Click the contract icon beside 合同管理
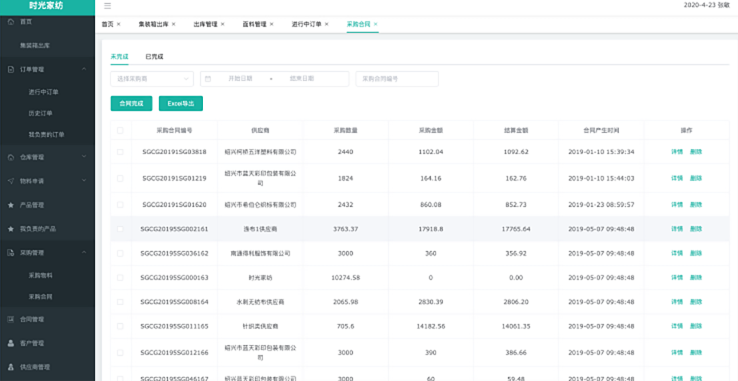738x381 pixels. (11, 319)
